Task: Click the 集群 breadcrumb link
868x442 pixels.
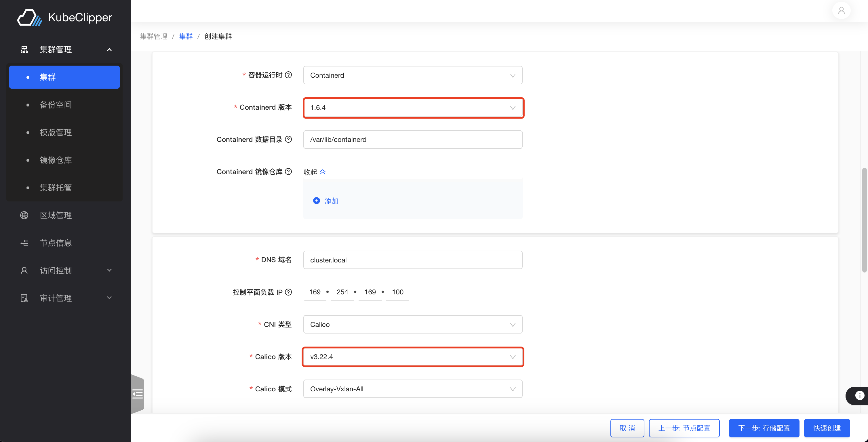Action: pos(186,36)
